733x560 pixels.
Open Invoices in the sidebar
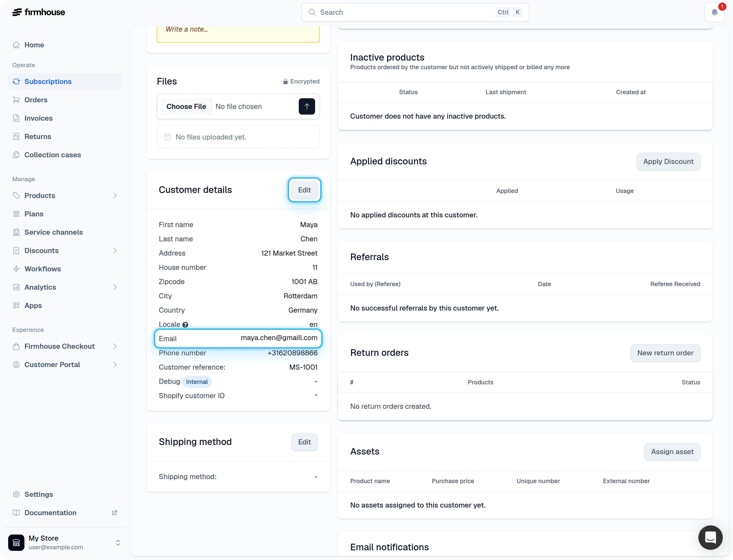point(65,118)
